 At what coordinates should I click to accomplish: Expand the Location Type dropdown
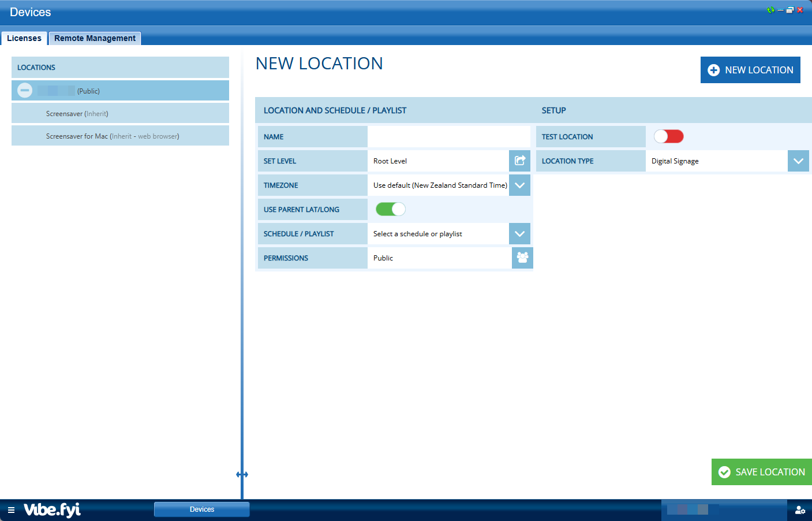(x=798, y=161)
